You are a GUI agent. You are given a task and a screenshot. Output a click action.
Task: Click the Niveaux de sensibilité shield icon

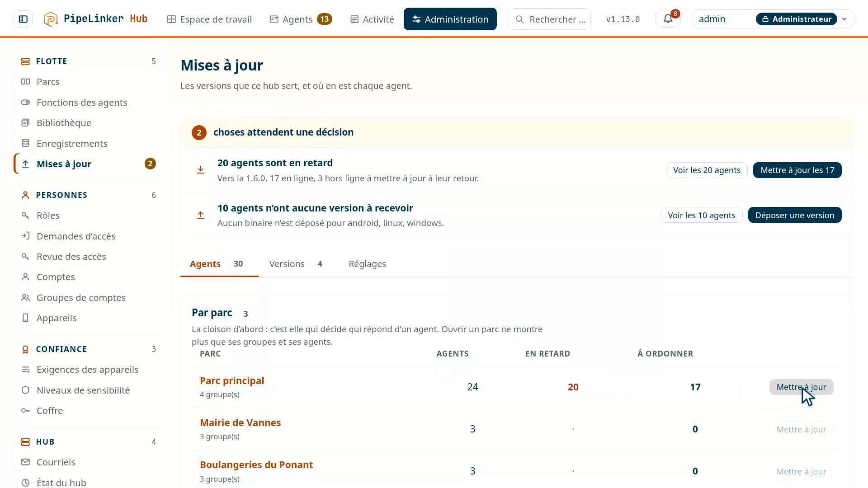[x=25, y=390]
